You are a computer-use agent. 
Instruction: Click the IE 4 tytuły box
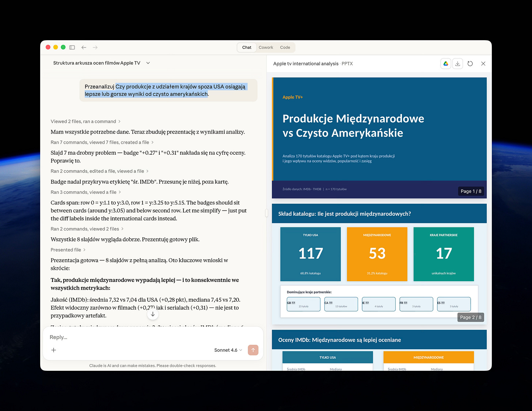point(379,304)
